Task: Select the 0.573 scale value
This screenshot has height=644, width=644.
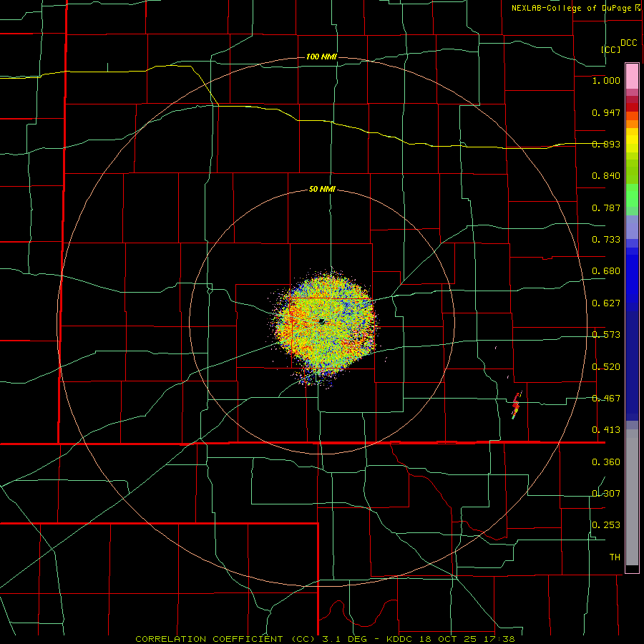Action: pos(606,335)
